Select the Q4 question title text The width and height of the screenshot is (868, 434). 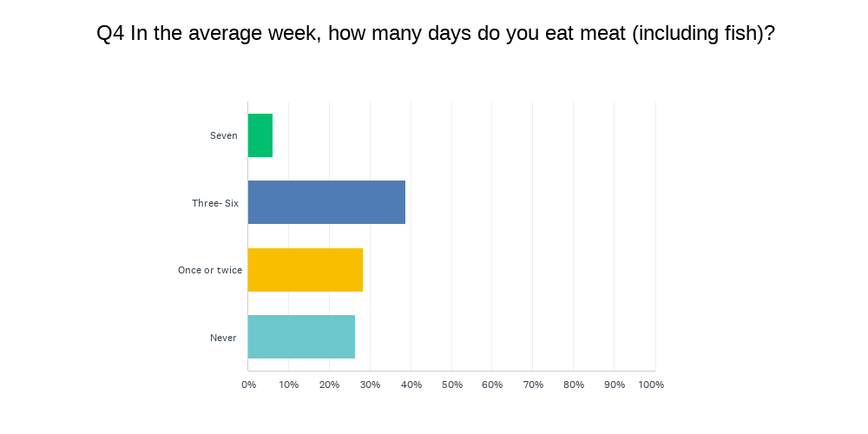tap(436, 34)
